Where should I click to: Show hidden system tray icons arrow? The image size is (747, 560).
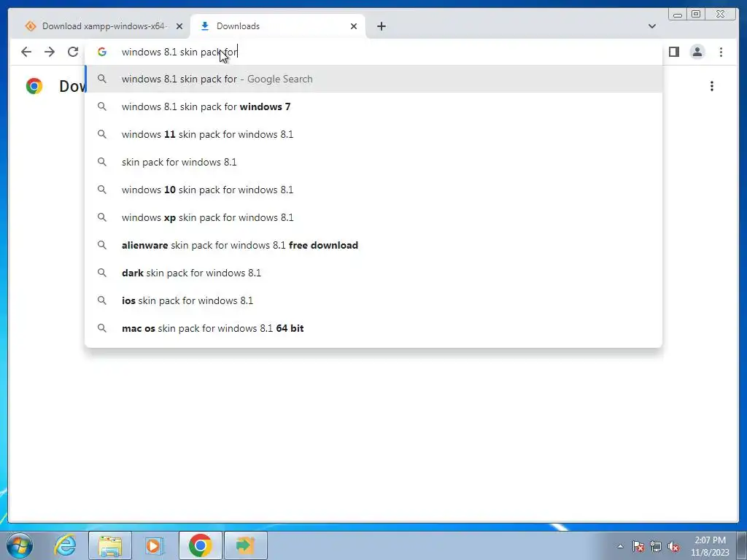(620, 546)
